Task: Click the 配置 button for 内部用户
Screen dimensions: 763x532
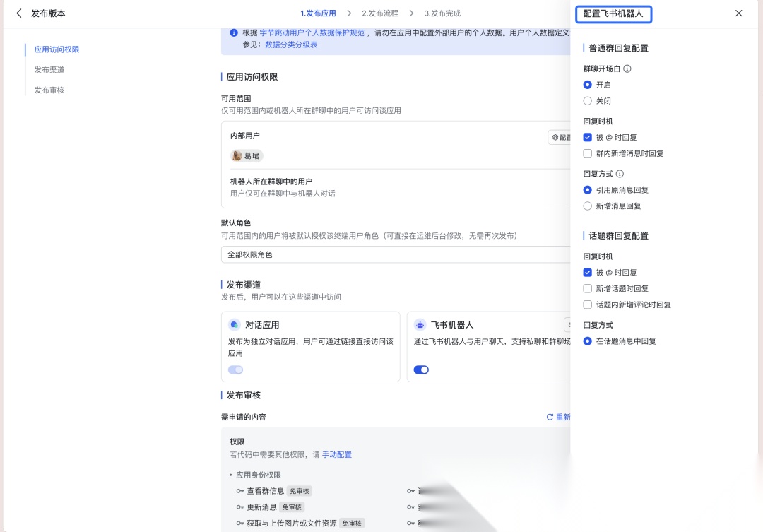Action: (x=560, y=137)
